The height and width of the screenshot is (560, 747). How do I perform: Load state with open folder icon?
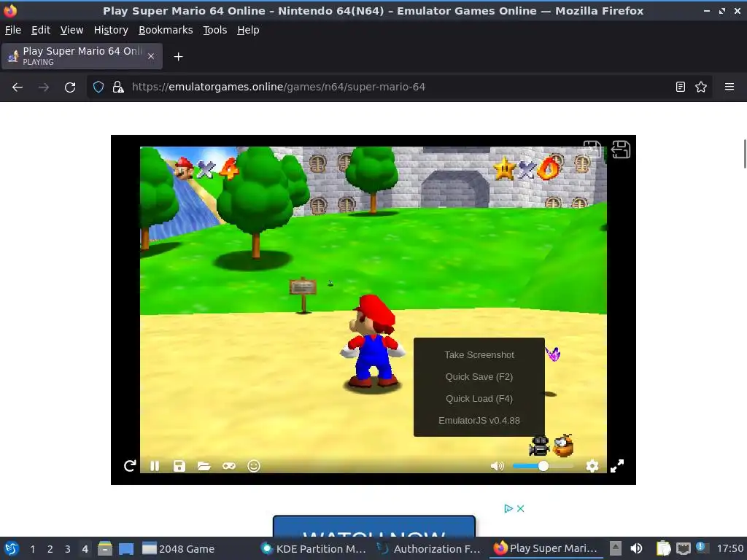tap(204, 466)
